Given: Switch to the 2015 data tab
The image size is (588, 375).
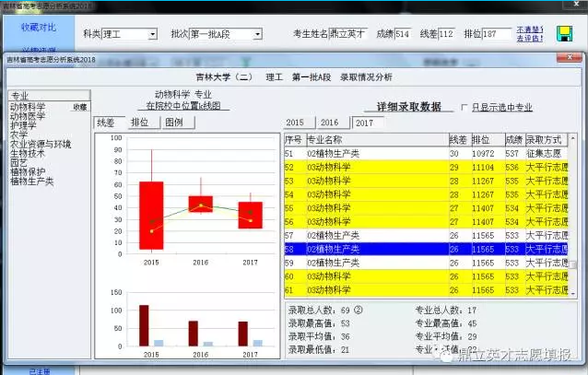Looking at the screenshot, I should tap(299, 123).
